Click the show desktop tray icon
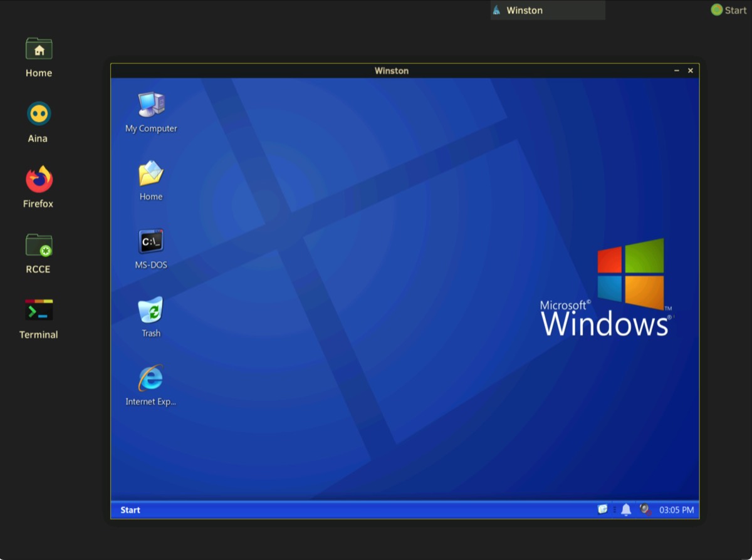The width and height of the screenshot is (752, 560). coord(602,509)
